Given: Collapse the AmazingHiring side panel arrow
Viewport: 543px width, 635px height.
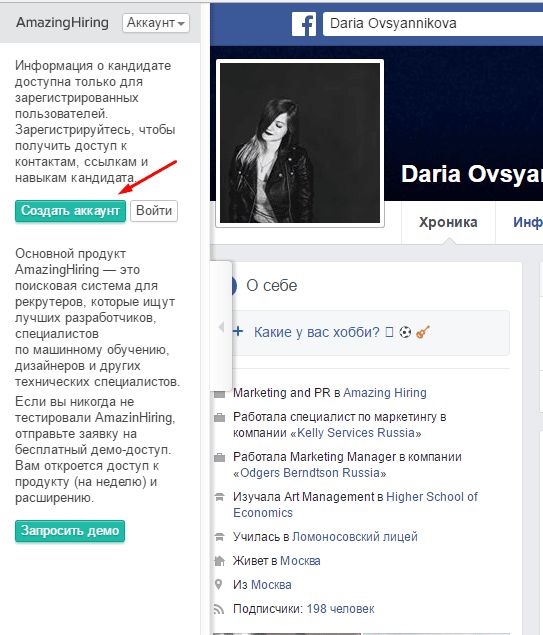Looking at the screenshot, I should coord(221,327).
